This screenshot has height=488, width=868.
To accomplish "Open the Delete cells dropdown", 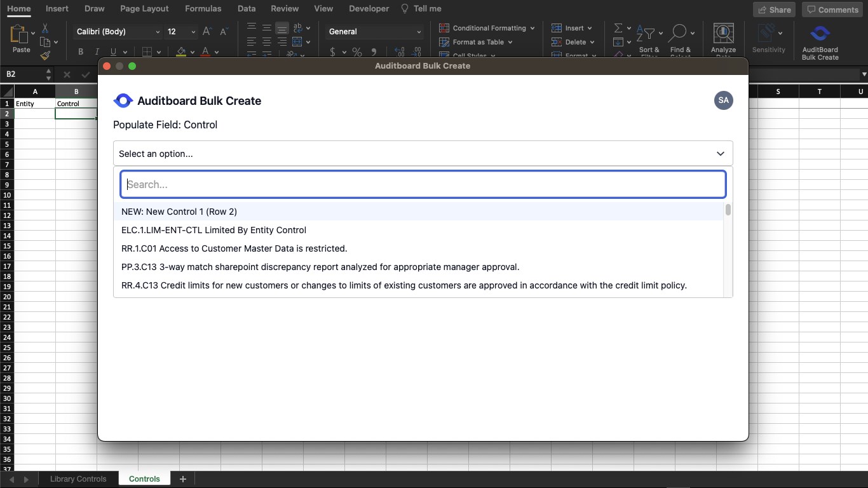I will coord(573,42).
